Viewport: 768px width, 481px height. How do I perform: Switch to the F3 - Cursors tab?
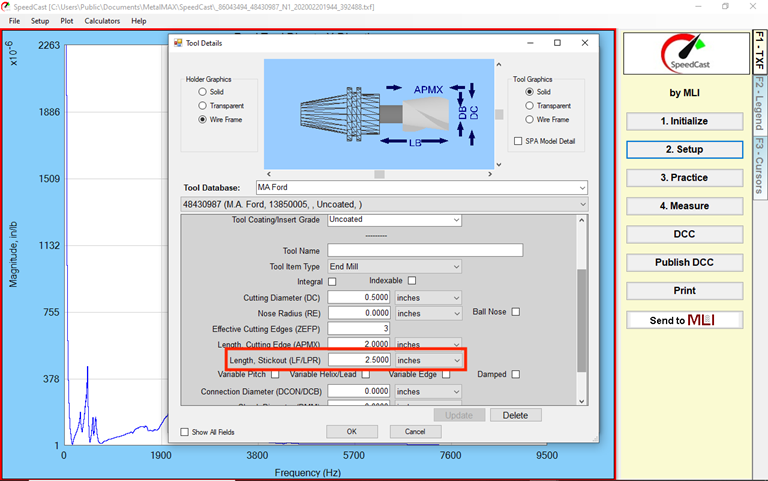click(x=759, y=166)
